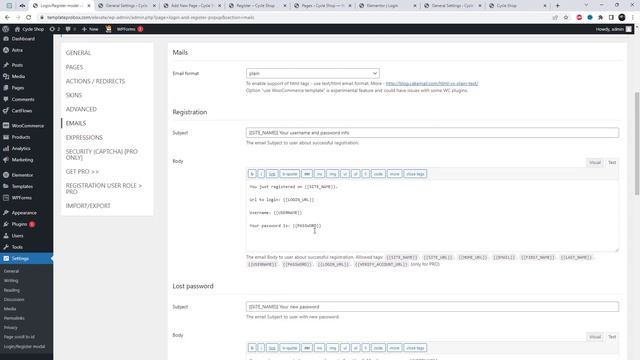640x360 pixels.
Task: Open the Media library menu
Action: [18, 76]
